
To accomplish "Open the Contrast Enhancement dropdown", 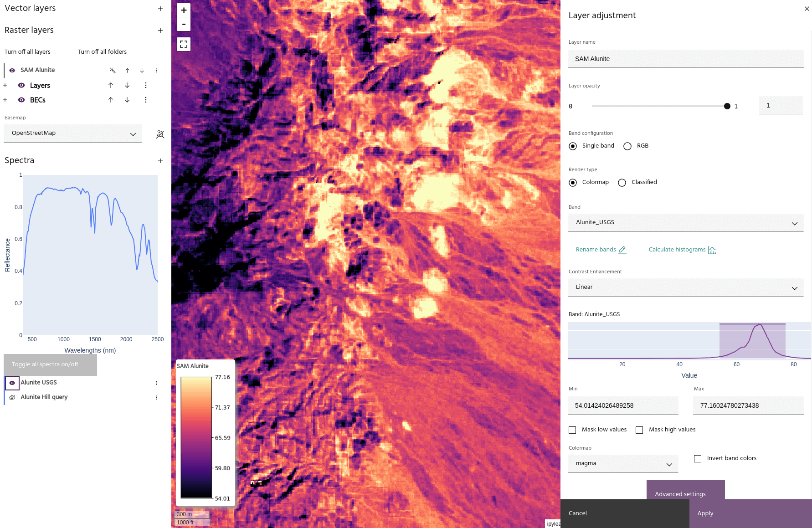I will (685, 287).
